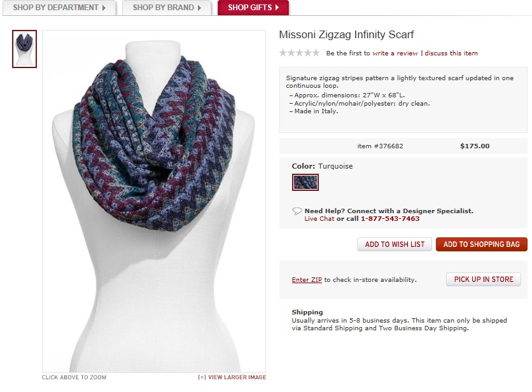
Task: Open the discuss this item link
Action: [451, 53]
